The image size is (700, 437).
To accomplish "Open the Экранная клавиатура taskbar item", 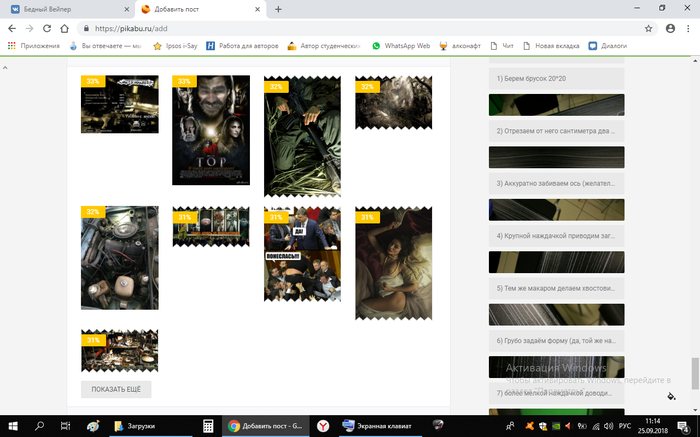I will pos(379,426).
